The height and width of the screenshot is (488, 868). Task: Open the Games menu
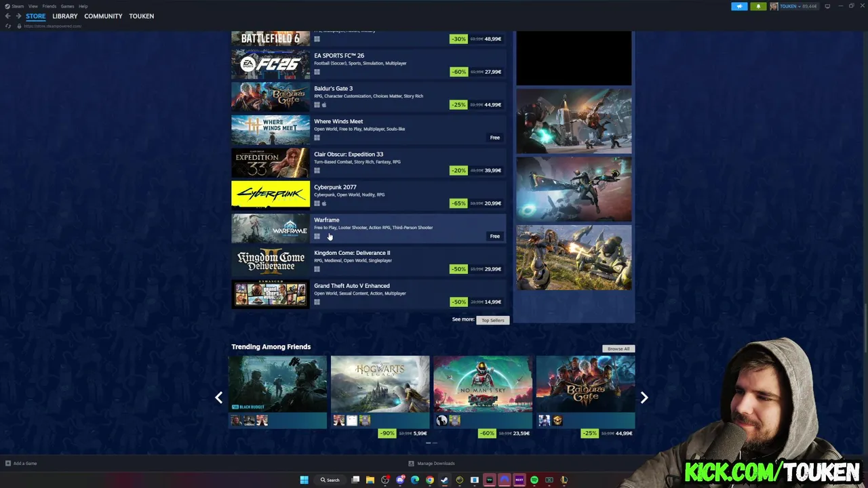tap(67, 6)
